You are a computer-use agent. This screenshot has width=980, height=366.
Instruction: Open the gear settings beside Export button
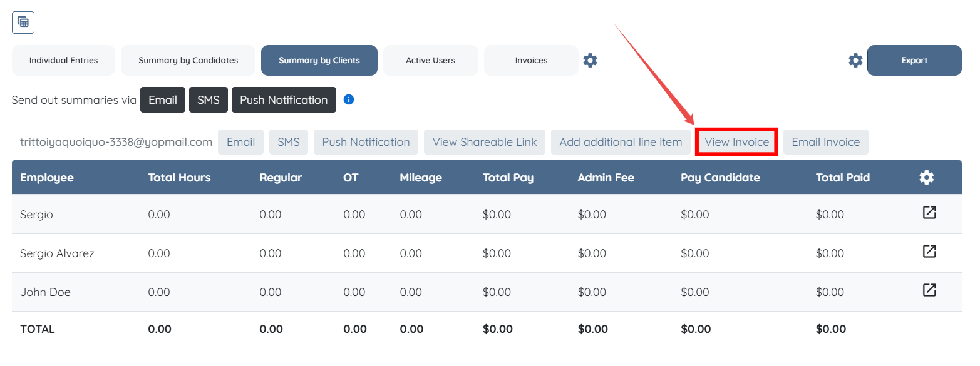[x=855, y=61]
